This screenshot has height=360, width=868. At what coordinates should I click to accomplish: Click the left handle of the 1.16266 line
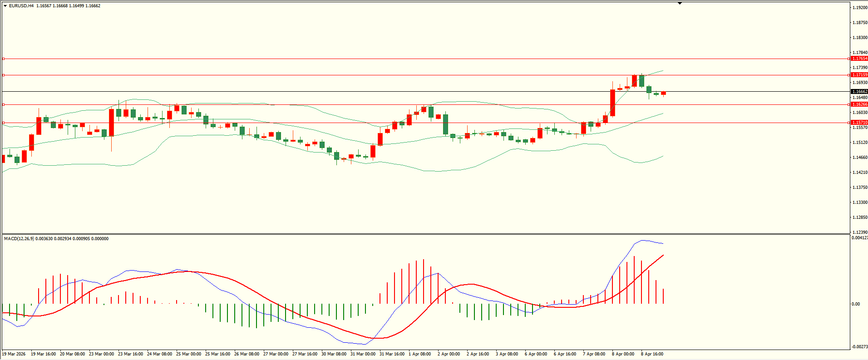(x=4, y=104)
